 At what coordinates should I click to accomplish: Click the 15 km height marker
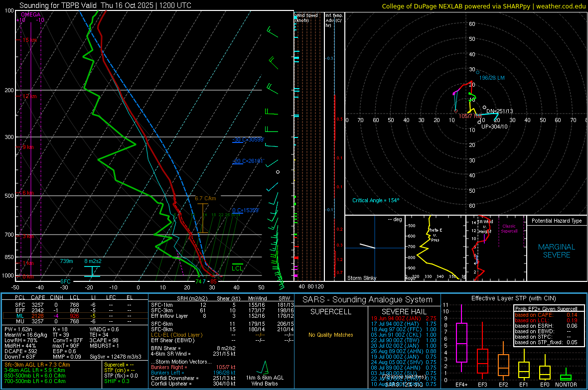(x=29, y=40)
